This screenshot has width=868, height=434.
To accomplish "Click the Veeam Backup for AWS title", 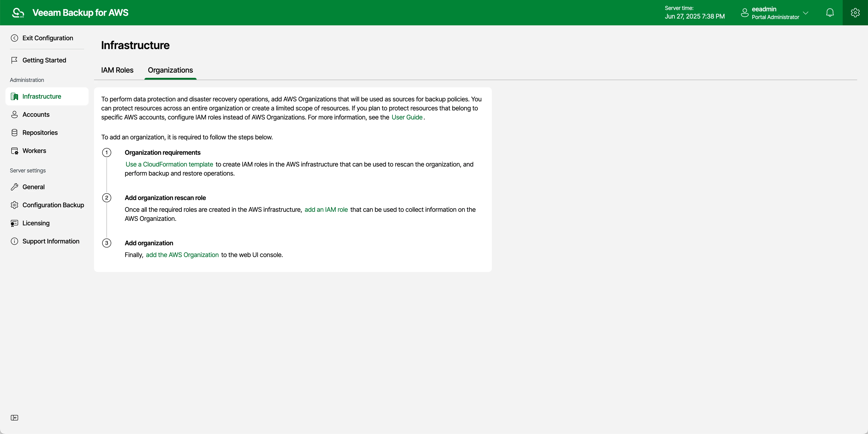I will tap(80, 12).
